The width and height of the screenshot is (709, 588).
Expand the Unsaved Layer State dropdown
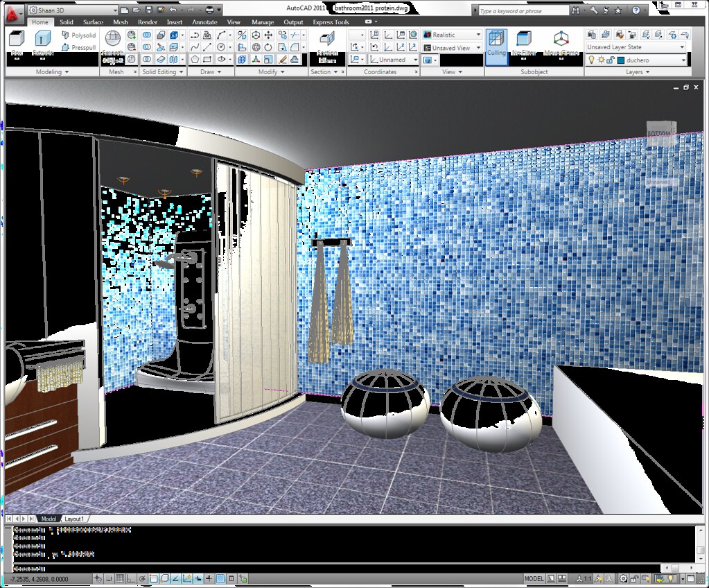point(682,46)
